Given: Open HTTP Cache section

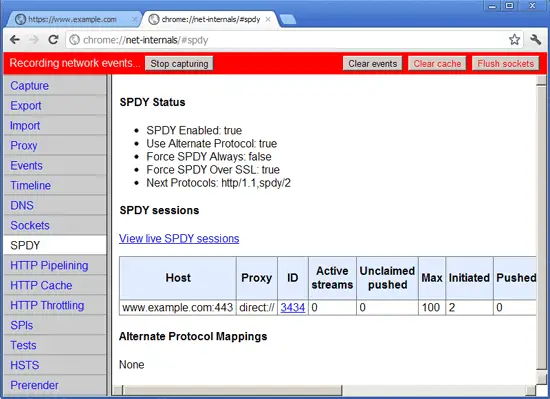Looking at the screenshot, I should pos(55,285).
